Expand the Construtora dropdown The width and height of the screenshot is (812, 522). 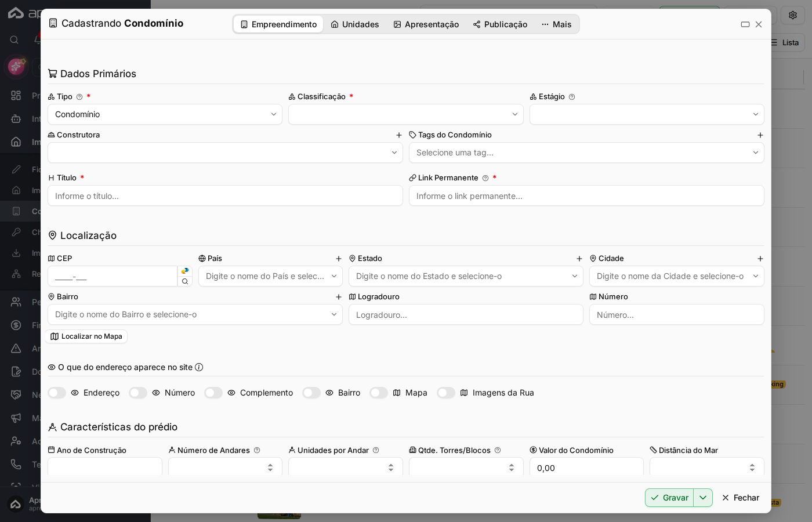pyautogui.click(x=225, y=153)
